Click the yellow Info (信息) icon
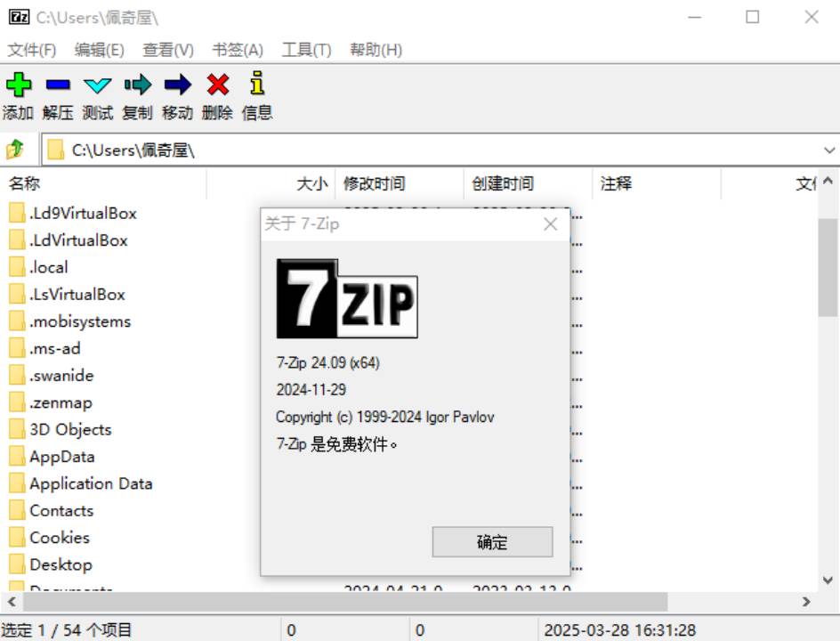This screenshot has height=641, width=840. tap(257, 85)
